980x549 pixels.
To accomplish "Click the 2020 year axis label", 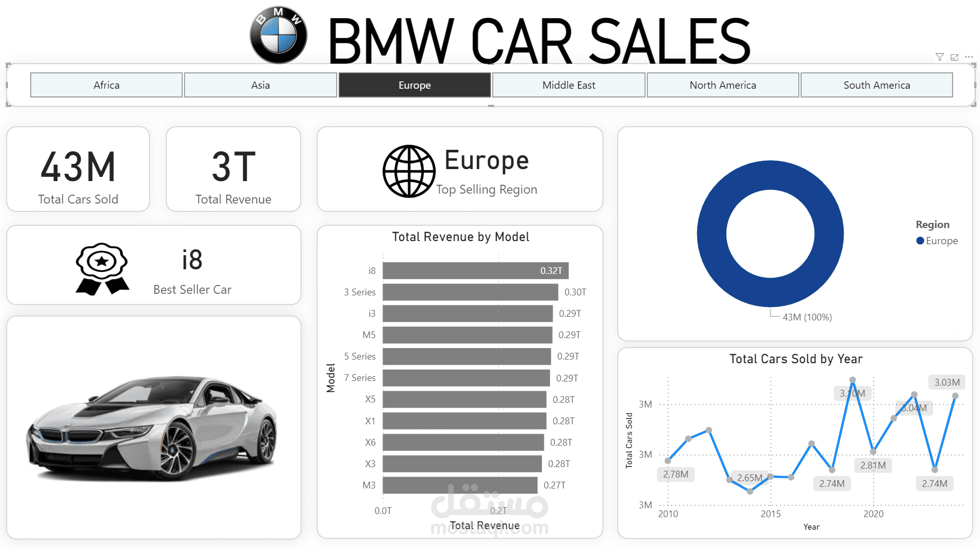I will pyautogui.click(x=874, y=514).
